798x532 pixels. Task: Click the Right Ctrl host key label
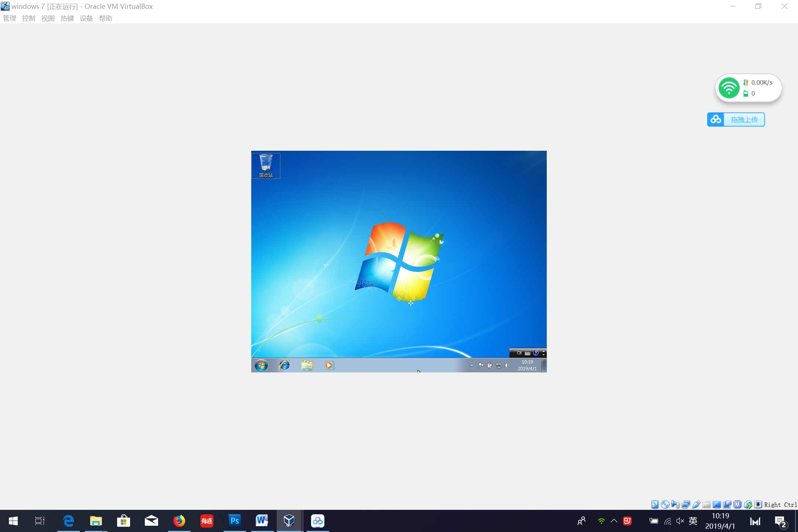click(780, 505)
